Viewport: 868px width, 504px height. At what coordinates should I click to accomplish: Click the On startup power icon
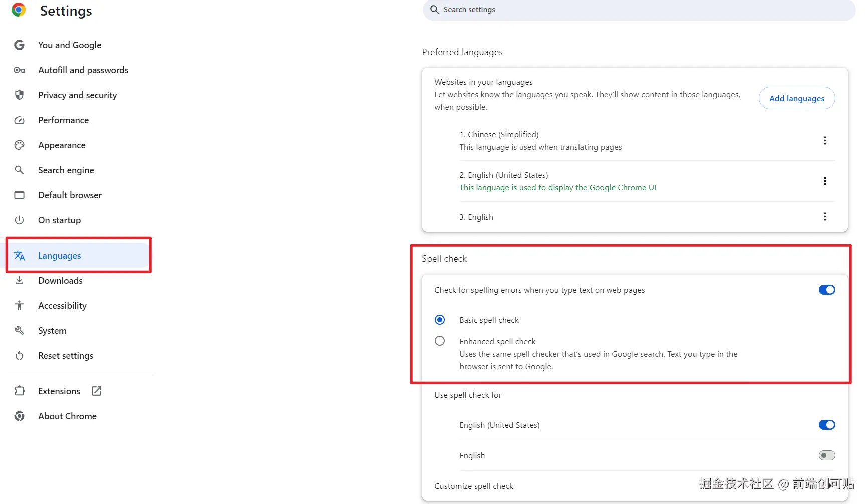[19, 220]
